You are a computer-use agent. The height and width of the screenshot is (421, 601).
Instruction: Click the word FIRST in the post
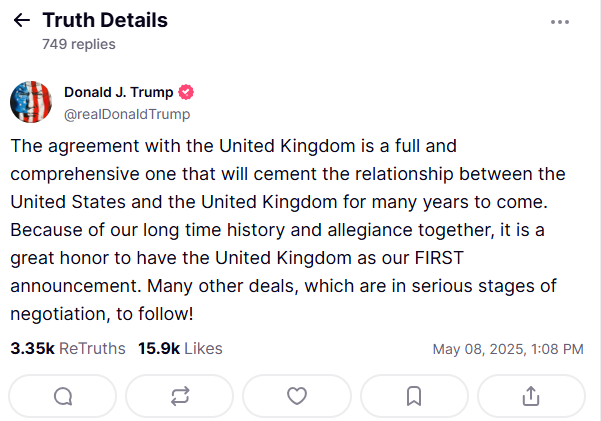coord(439,258)
